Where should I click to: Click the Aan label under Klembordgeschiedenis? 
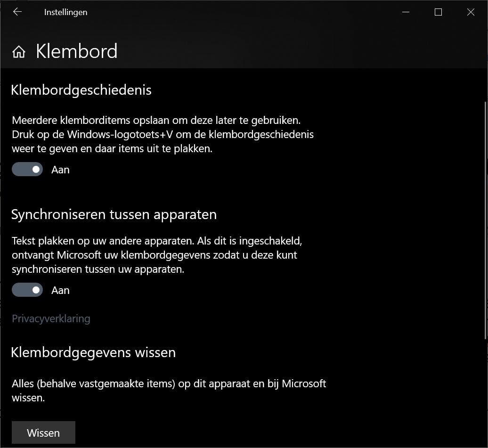pos(60,170)
